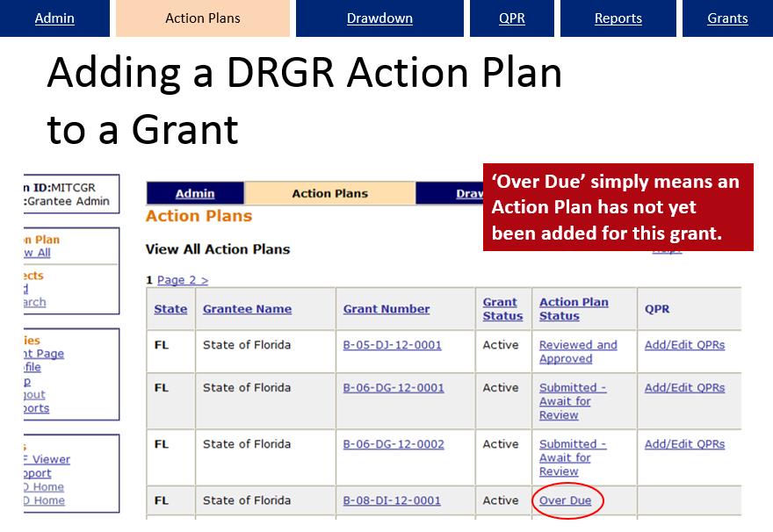Open the Submitted - Await for Review link
Image resolution: width=773 pixels, height=532 pixels.
pyautogui.click(x=572, y=400)
